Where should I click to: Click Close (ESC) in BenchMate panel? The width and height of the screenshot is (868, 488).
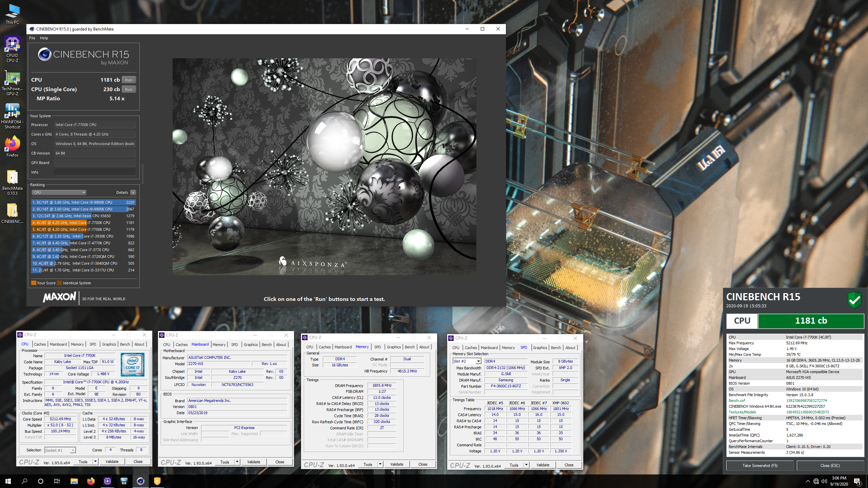click(x=830, y=466)
